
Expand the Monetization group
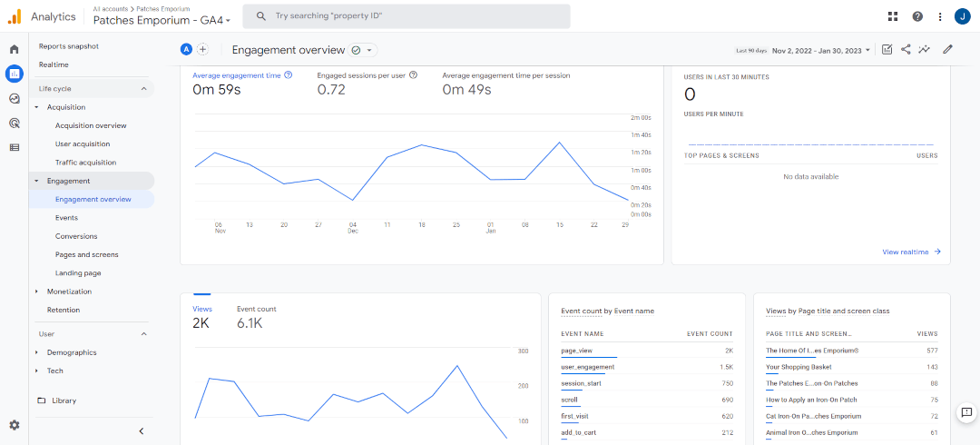click(x=37, y=292)
